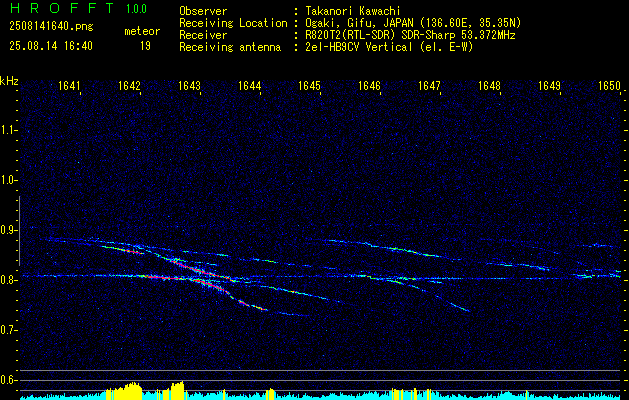Select observer name Takanori Kawachi

[353, 11]
